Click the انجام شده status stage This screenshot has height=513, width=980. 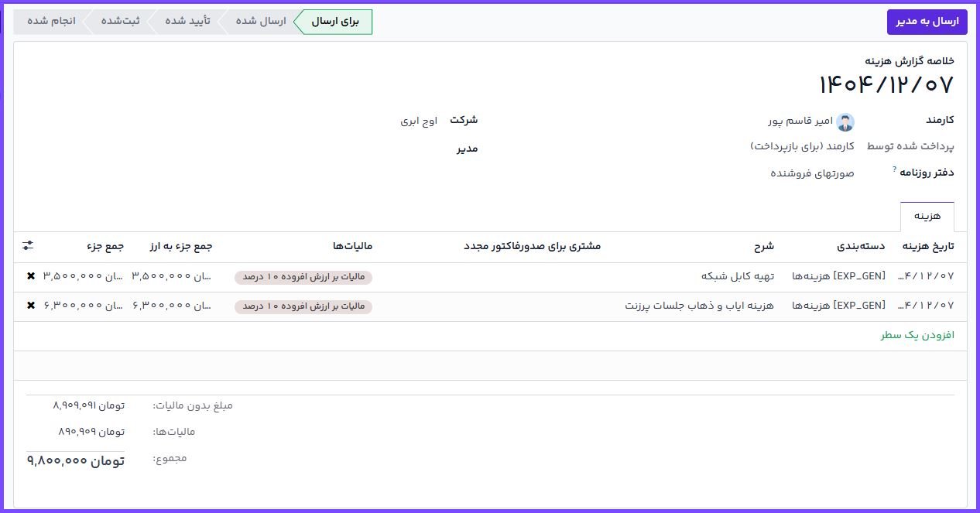click(52, 22)
